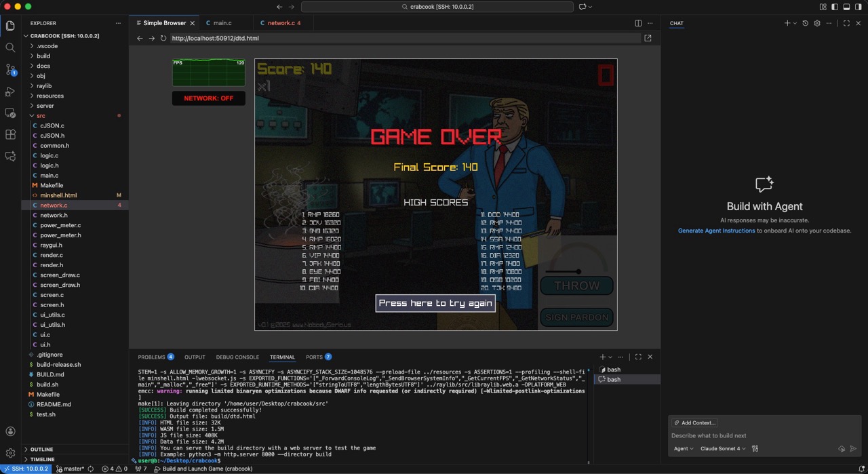Viewport: 868px width, 474px height.
Task: Go forward in Simple Browser
Action: 151,39
